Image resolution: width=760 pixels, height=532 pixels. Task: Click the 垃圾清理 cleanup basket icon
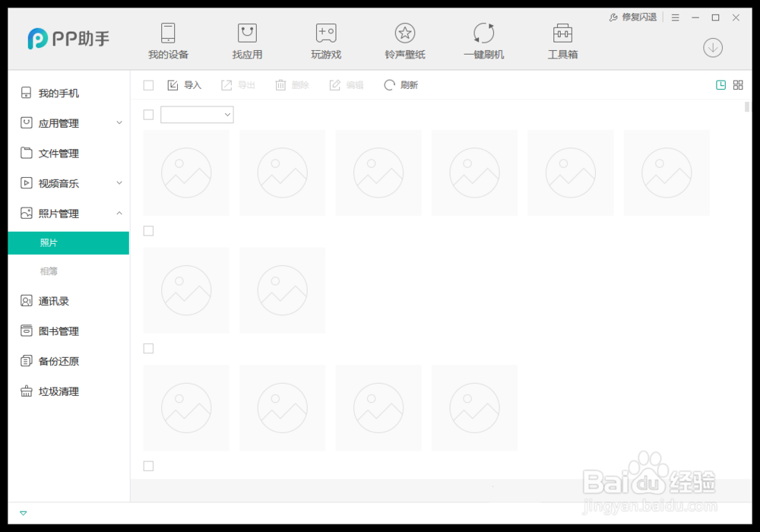(27, 391)
